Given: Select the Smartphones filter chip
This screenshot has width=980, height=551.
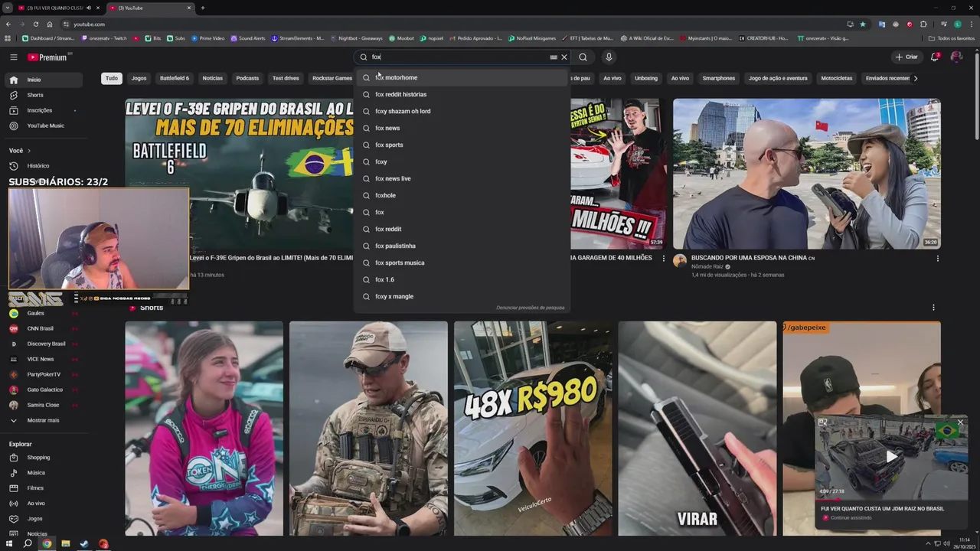Looking at the screenshot, I should (x=719, y=78).
